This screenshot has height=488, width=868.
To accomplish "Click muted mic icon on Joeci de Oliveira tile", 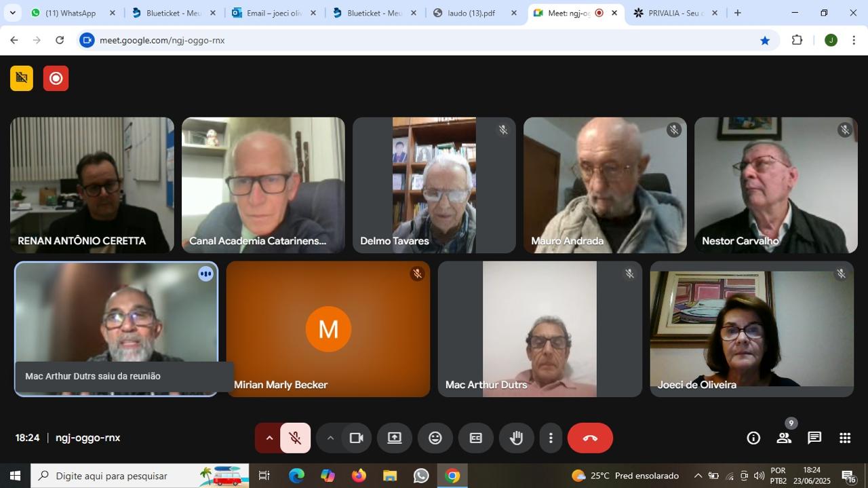I will (841, 274).
